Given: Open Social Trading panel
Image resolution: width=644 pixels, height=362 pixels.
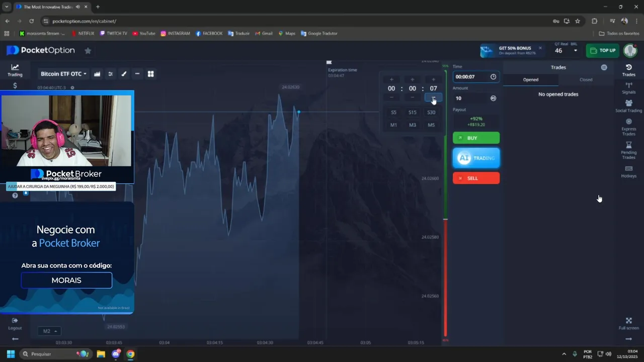Looking at the screenshot, I should [628, 106].
